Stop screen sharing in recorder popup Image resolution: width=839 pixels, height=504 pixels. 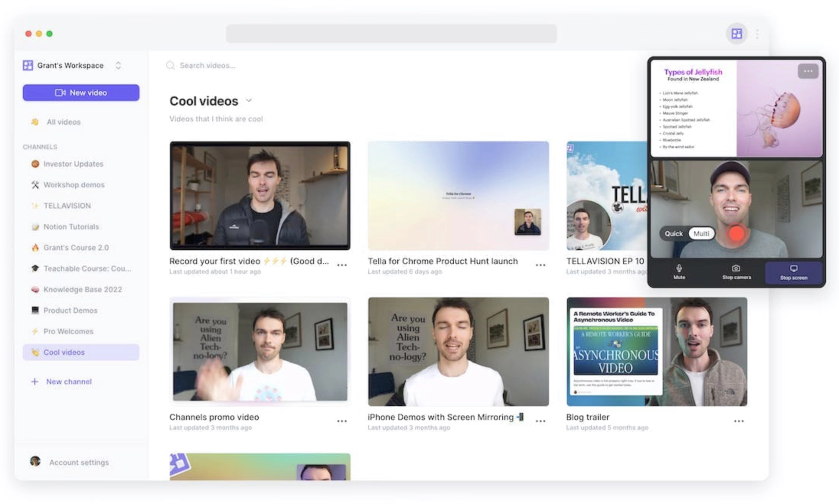[793, 272]
